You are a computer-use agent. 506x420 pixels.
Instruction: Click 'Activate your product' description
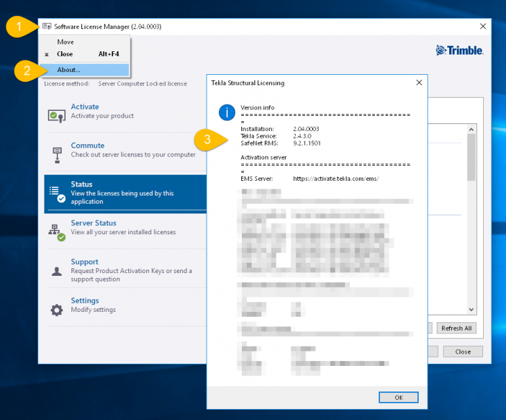pos(102,116)
